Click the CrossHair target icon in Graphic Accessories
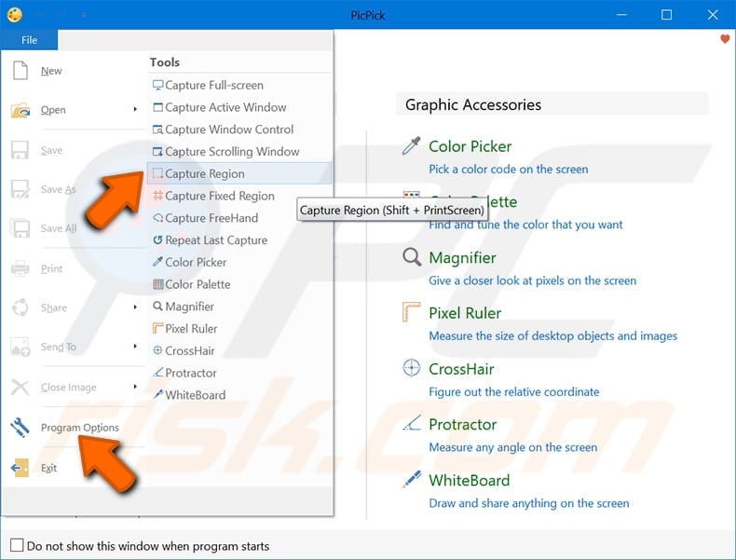The height and width of the screenshot is (560, 736). [x=412, y=367]
